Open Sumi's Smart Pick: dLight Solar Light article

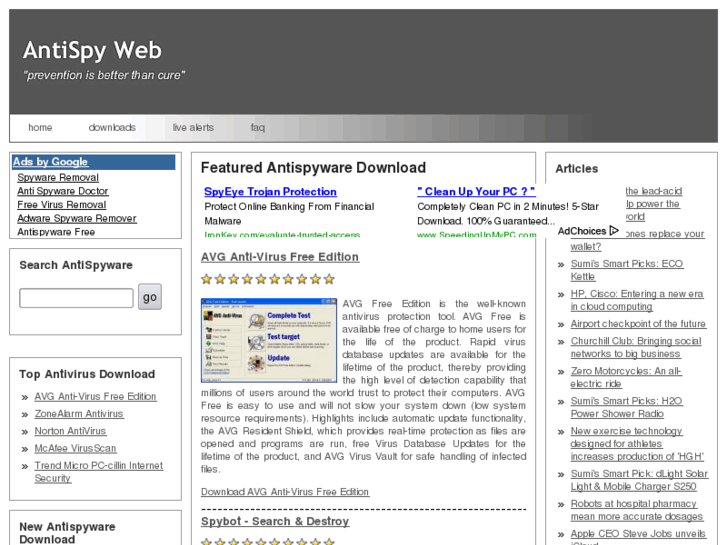[x=639, y=480]
